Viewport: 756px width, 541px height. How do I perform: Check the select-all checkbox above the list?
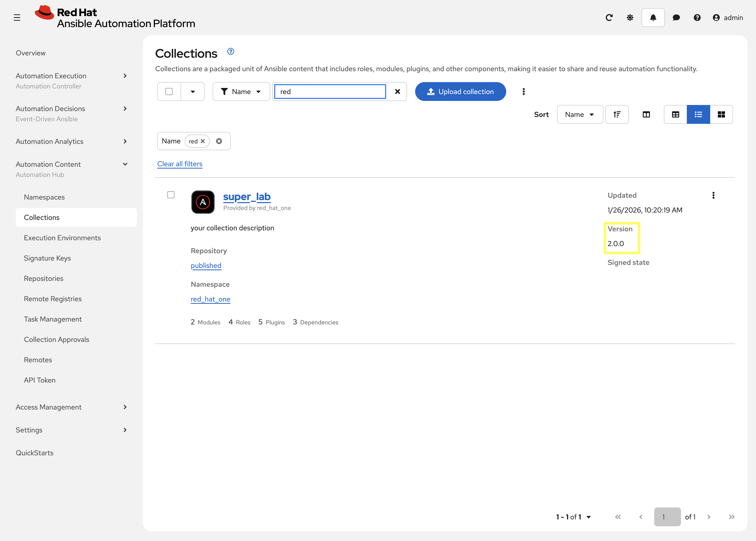[169, 91]
